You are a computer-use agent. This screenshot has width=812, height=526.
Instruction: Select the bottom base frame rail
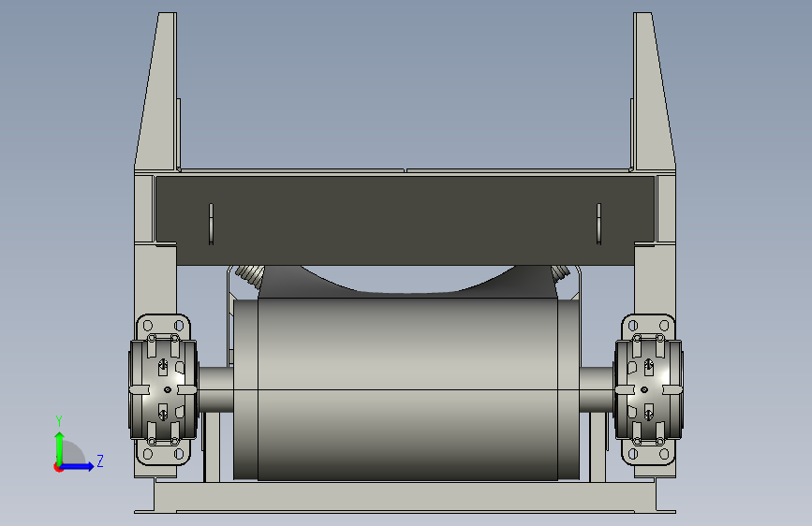pyautogui.click(x=405, y=497)
